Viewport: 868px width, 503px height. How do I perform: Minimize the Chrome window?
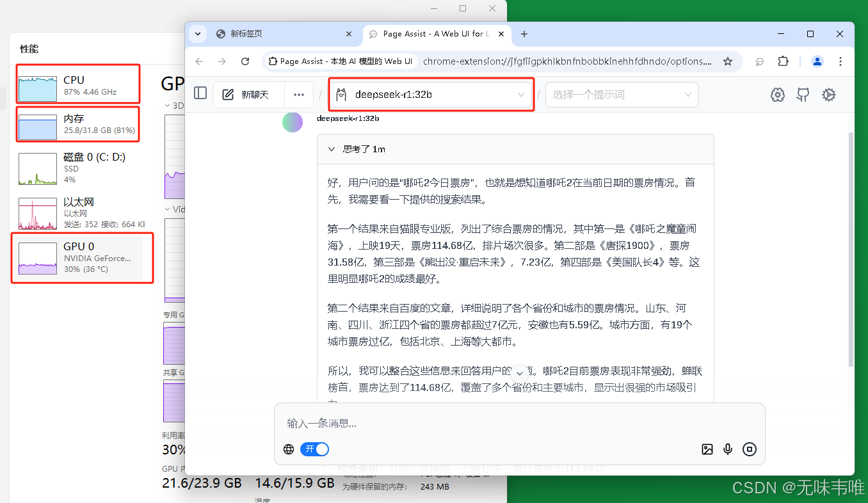click(x=781, y=34)
